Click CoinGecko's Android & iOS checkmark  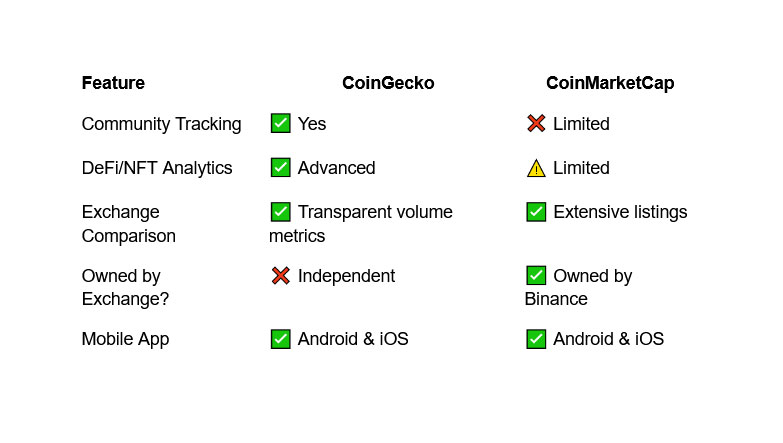280,339
